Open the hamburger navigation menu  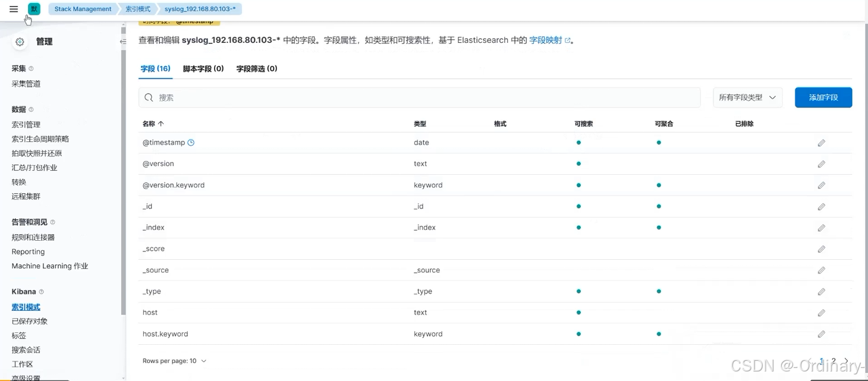pos(14,9)
